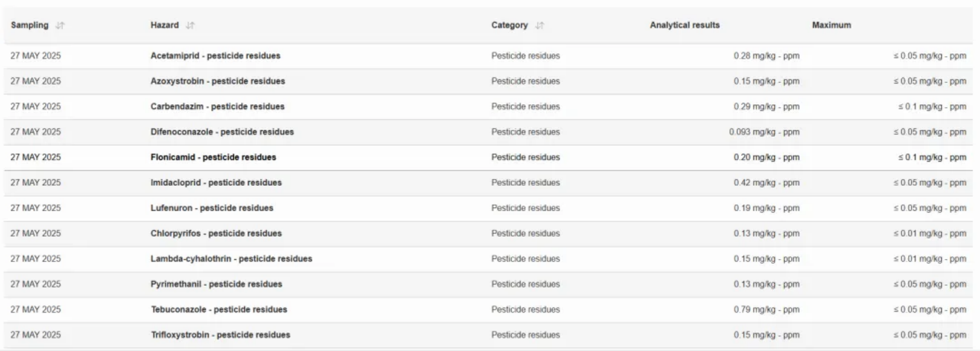Click Trifloxystrobin pesticide residues hazard name
Image resolution: width=980 pixels, height=351 pixels.
coord(220,335)
